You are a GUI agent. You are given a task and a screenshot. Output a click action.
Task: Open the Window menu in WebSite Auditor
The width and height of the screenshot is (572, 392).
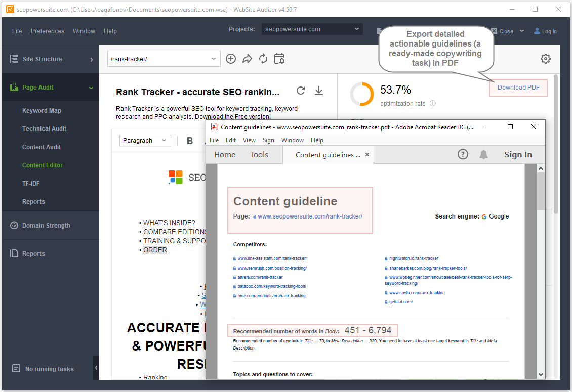click(84, 31)
